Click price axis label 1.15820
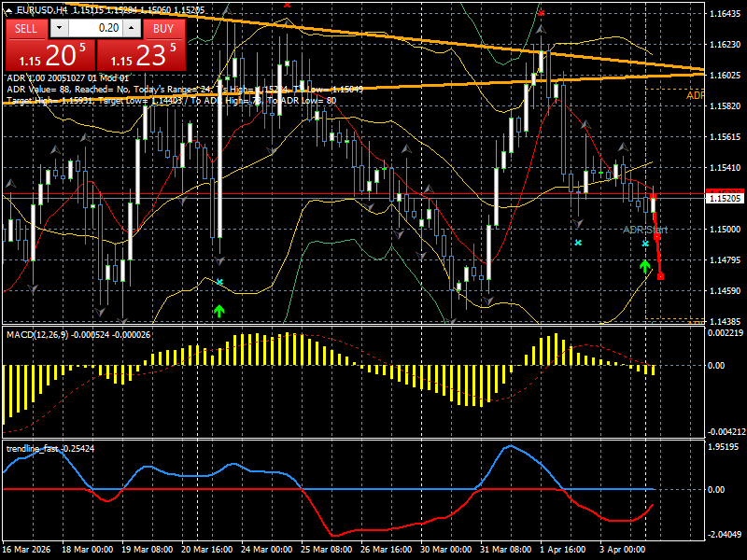This screenshot has height=560, width=747. point(726,105)
